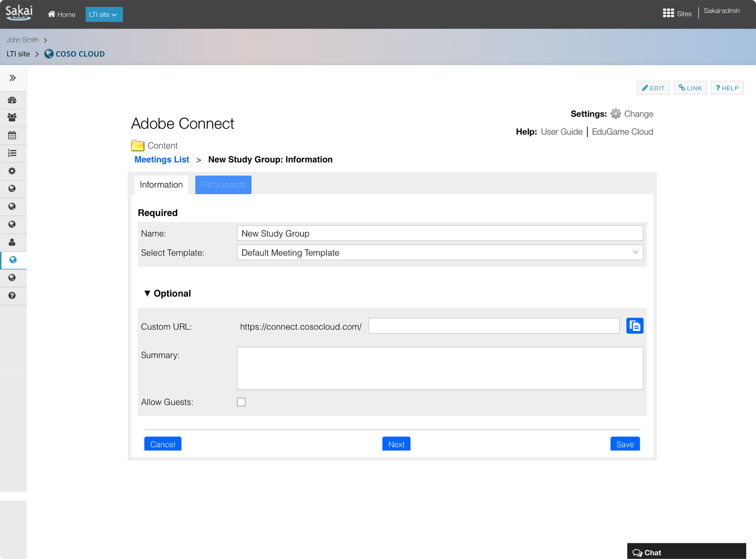Click the Change settings link
Image resolution: width=756 pixels, height=559 pixels.
638,114
